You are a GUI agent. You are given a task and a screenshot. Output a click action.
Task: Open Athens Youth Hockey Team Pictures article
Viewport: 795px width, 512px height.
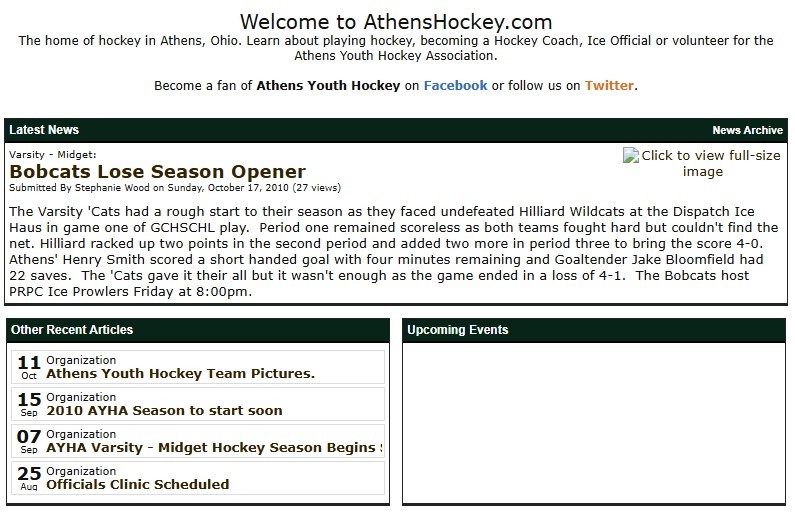[x=180, y=374]
